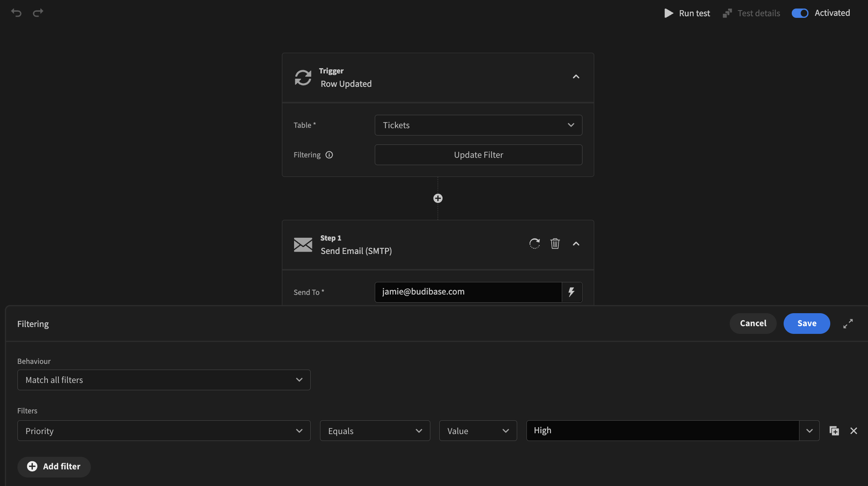Click the redo arrow icon
The image size is (868, 486).
click(x=38, y=13)
